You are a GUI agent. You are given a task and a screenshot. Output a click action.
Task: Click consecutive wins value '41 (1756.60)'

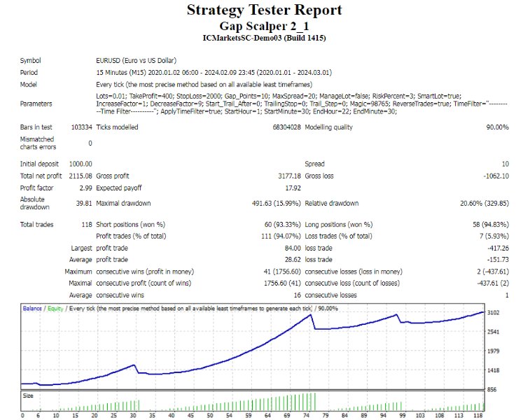click(x=282, y=272)
